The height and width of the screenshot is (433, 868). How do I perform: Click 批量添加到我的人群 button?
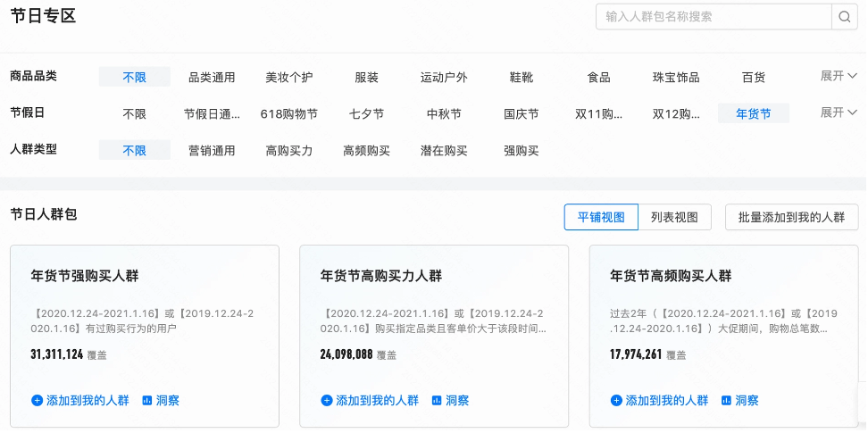791,217
